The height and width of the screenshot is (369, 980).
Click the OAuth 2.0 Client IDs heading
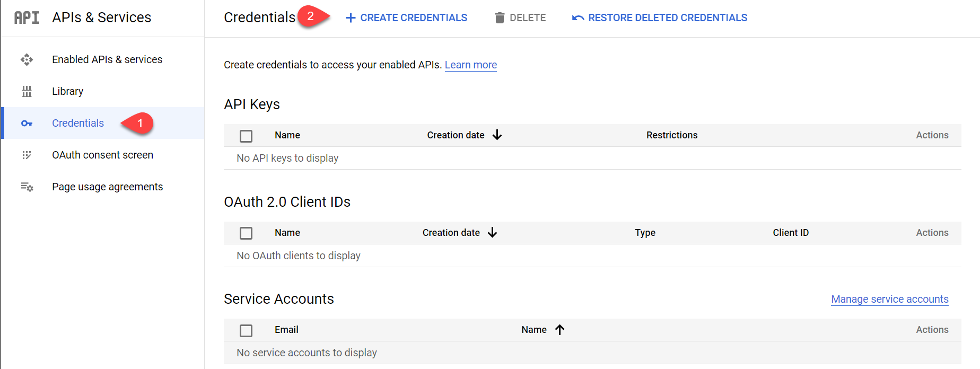point(287,202)
